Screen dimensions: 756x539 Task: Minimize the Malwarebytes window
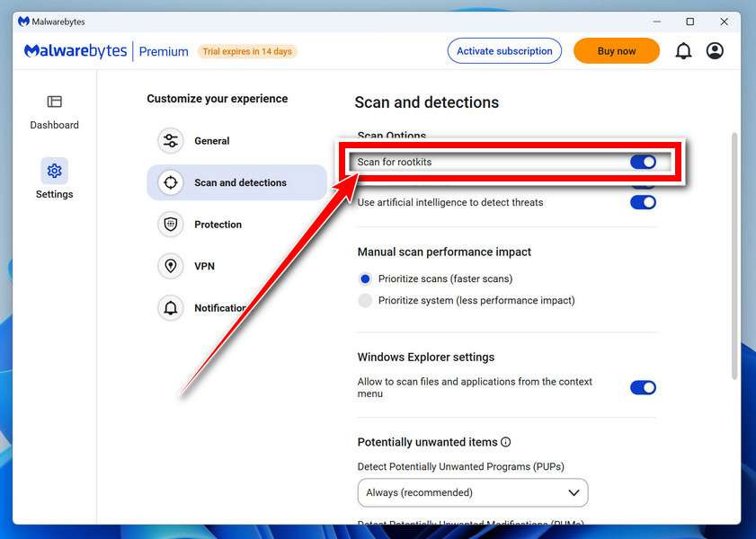(657, 22)
